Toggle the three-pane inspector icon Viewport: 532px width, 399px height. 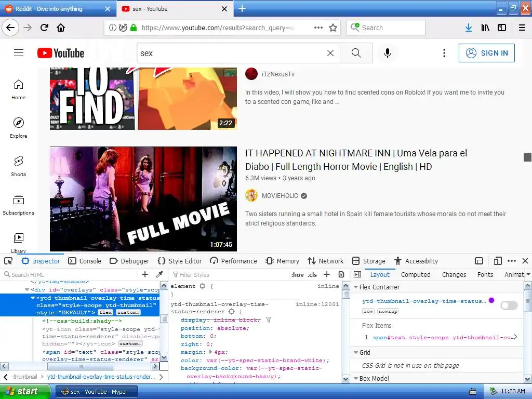[x=357, y=274]
